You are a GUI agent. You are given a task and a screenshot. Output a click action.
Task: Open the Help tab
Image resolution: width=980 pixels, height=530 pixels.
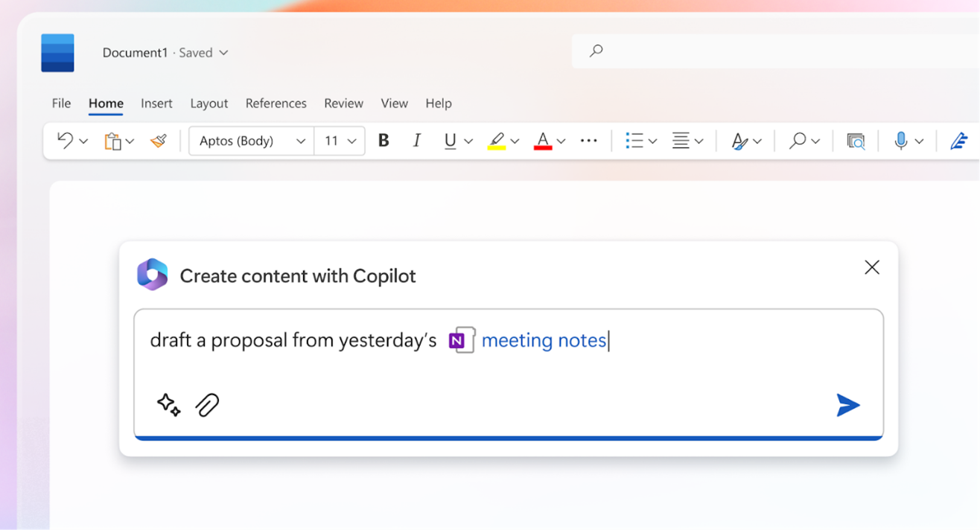pyautogui.click(x=439, y=103)
